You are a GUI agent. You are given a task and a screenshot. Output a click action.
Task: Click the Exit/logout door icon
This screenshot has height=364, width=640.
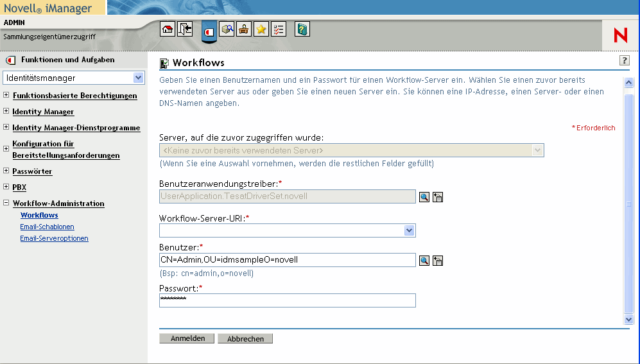185,30
